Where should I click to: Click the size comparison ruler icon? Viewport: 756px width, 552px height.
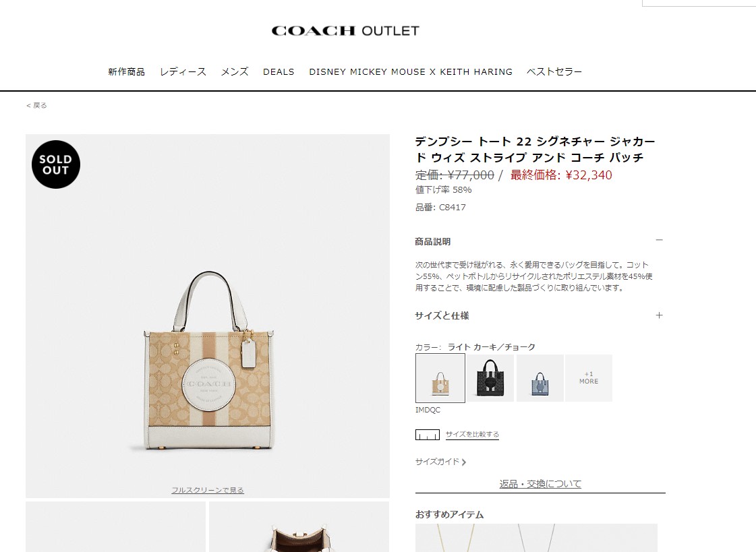click(x=427, y=435)
